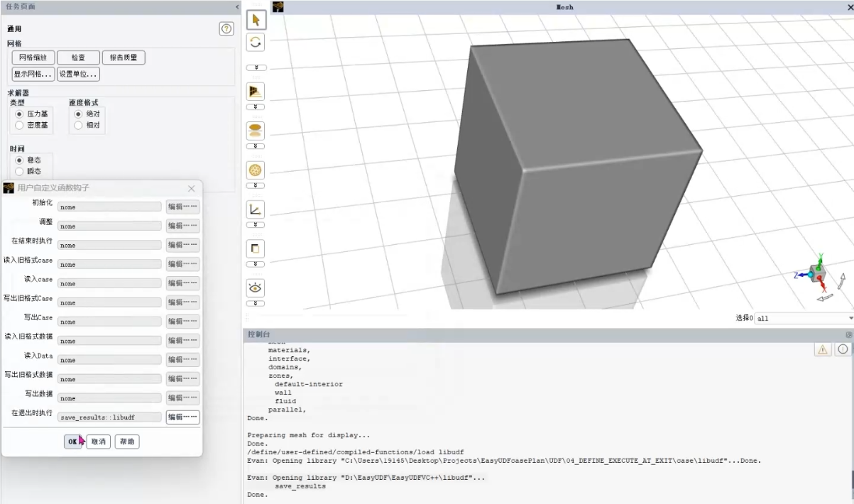Click the console info circle icon
The image size is (854, 504).
coord(843,349)
